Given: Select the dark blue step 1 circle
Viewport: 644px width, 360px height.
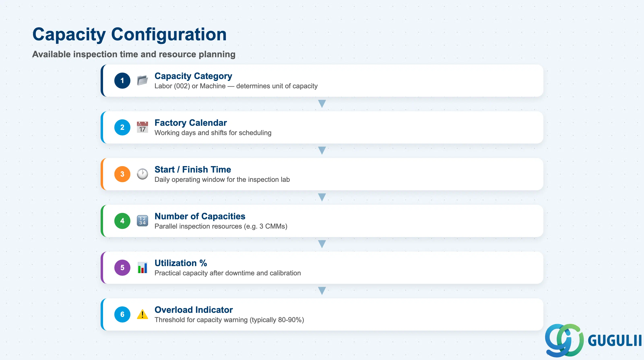Looking at the screenshot, I should pos(122,81).
